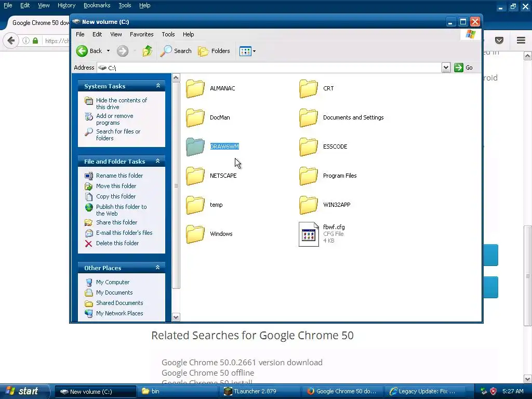The height and width of the screenshot is (399, 532).
Task: Go back with the green Back arrow
Action: coord(82,51)
